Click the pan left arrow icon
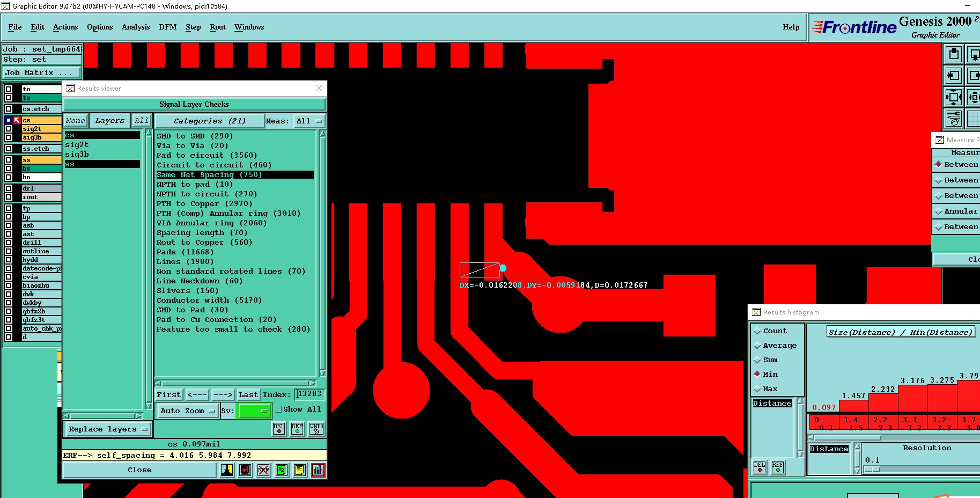 (954, 76)
